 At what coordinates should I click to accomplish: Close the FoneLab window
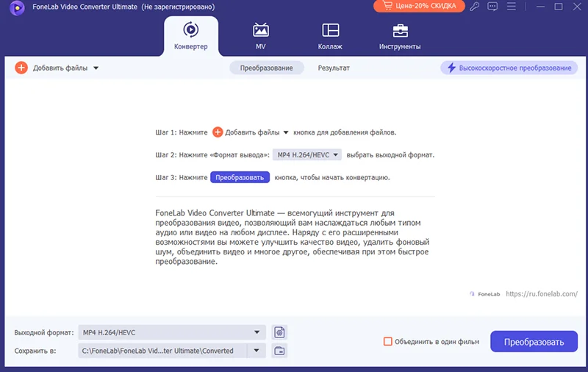(577, 7)
